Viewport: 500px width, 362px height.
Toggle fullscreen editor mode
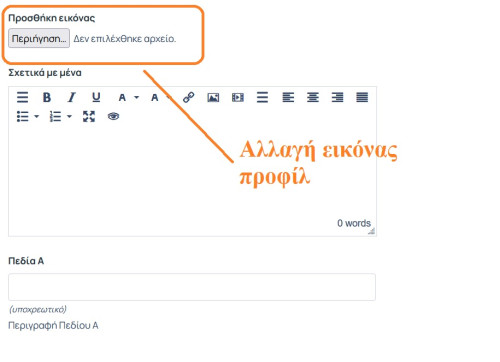pyautogui.click(x=89, y=116)
